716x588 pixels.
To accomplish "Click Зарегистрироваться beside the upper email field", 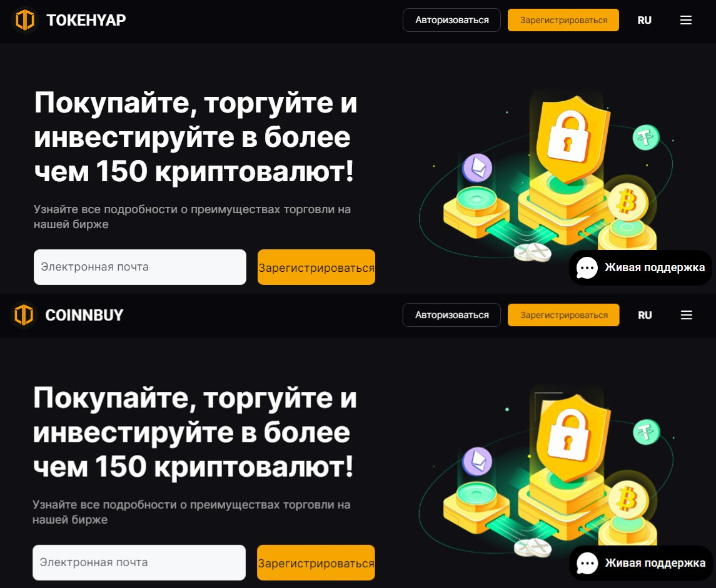I will 316,267.
